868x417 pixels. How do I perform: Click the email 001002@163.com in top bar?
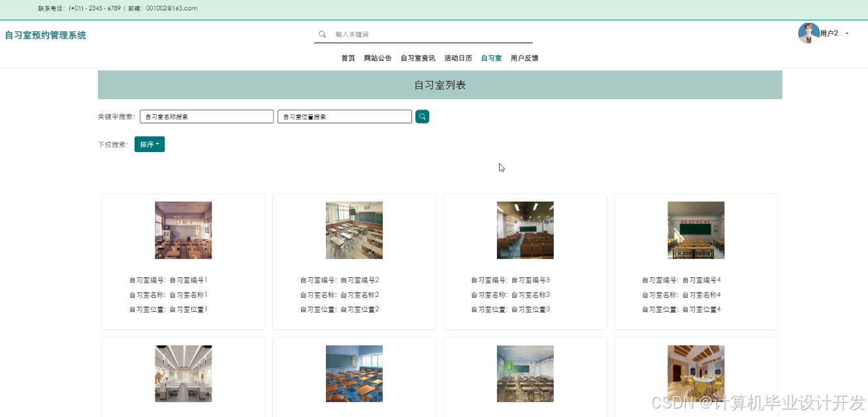click(172, 8)
